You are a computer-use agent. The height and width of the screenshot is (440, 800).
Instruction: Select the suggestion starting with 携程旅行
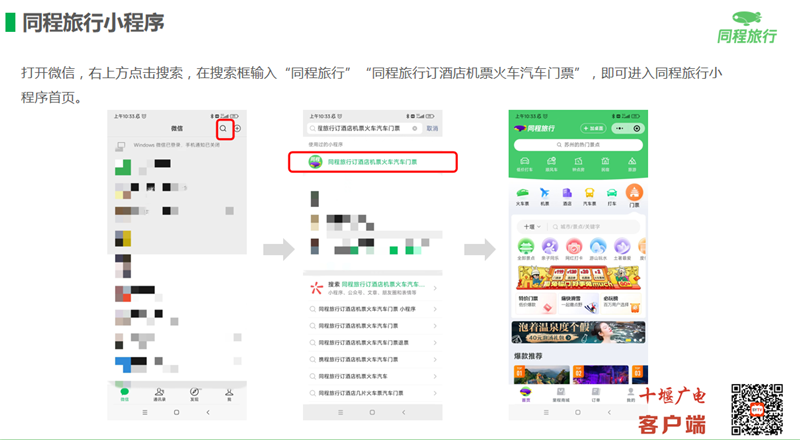[372, 359]
